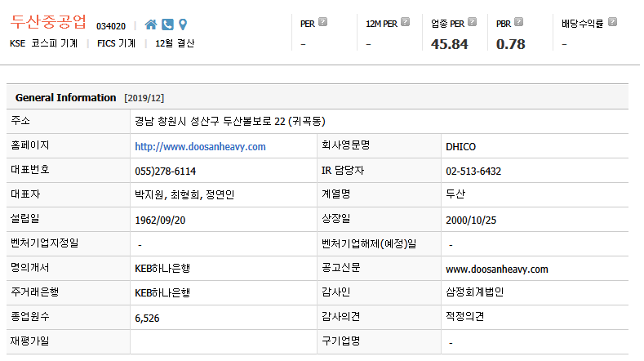644x361 pixels.
Task: Select English name DHICO
Action: (461, 147)
